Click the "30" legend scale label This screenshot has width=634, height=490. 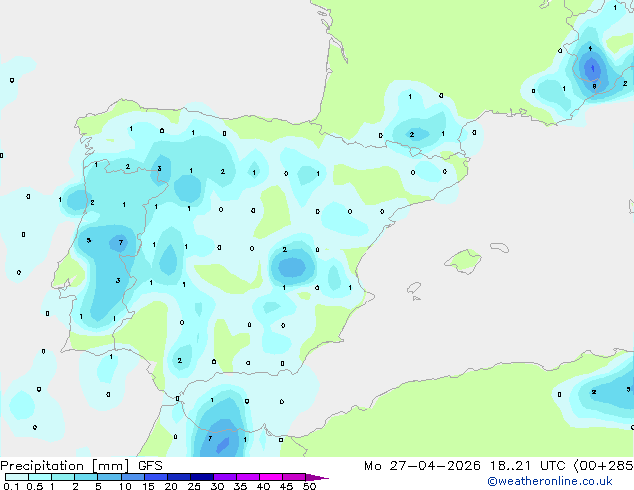217,486
